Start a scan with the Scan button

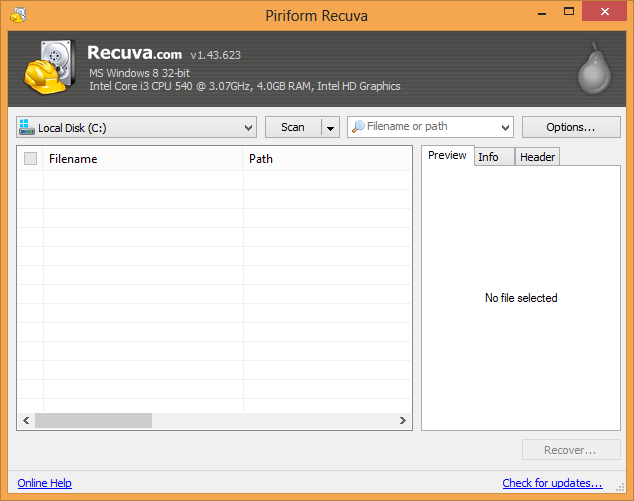[x=293, y=127]
